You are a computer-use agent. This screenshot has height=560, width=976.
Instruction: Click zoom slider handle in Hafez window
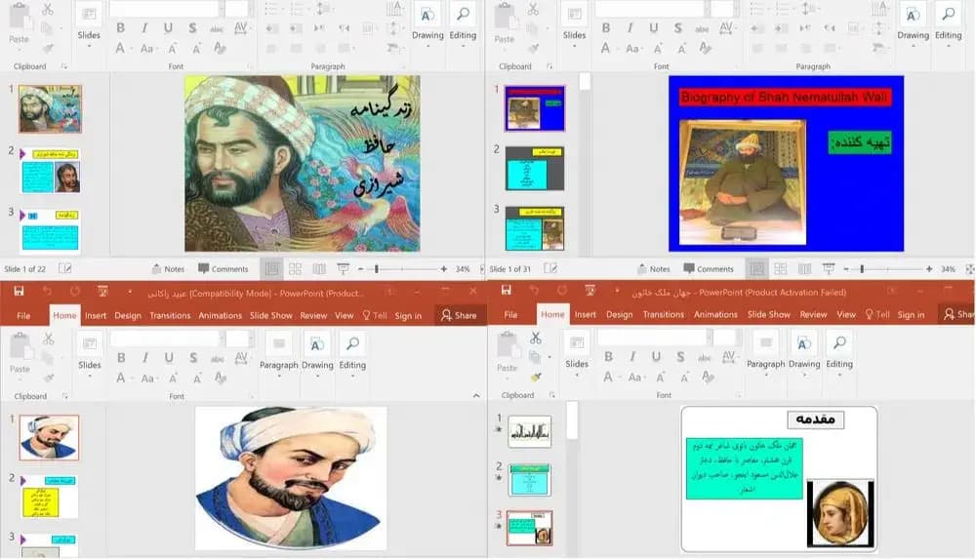(377, 269)
